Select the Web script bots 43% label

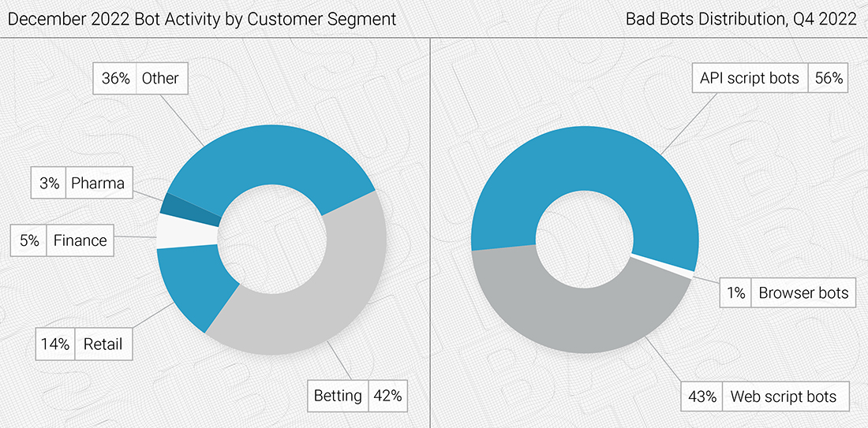pos(765,396)
